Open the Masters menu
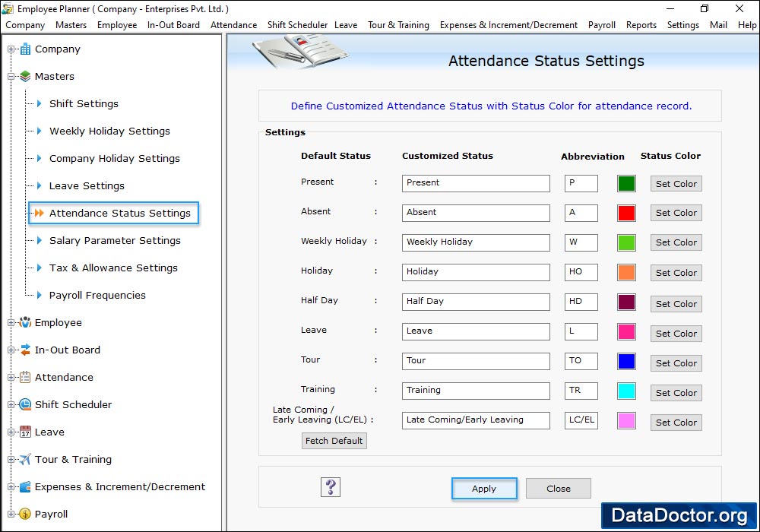This screenshot has width=760, height=532. pos(71,25)
